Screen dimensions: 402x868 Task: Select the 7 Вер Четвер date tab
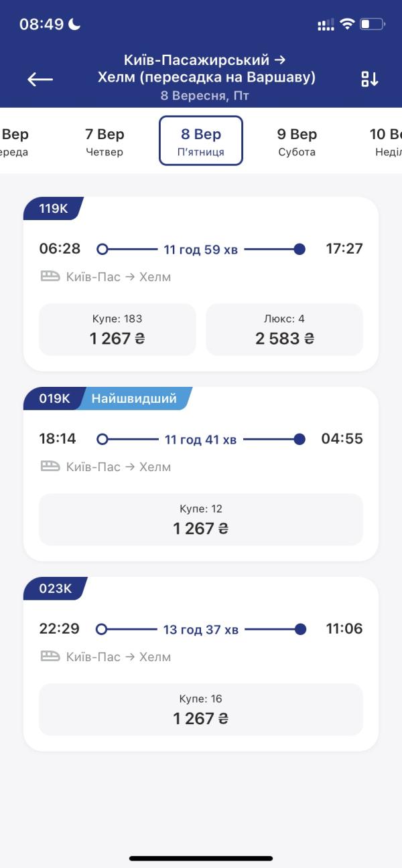[105, 141]
